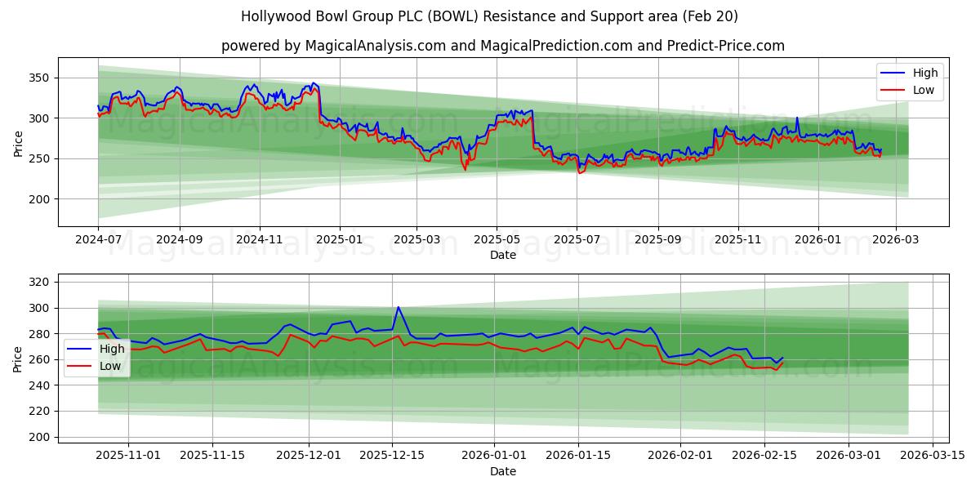Click the '2025-05' date label on the top chart axis

tap(497, 241)
